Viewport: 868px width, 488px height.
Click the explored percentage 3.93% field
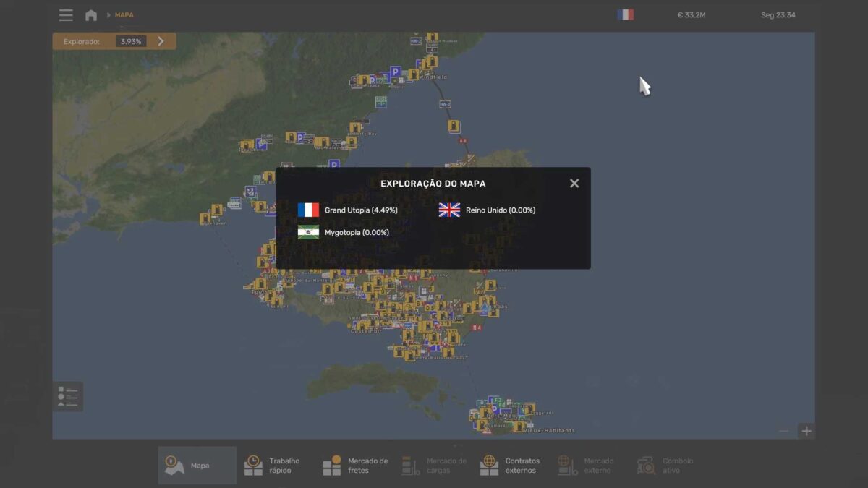(x=131, y=42)
